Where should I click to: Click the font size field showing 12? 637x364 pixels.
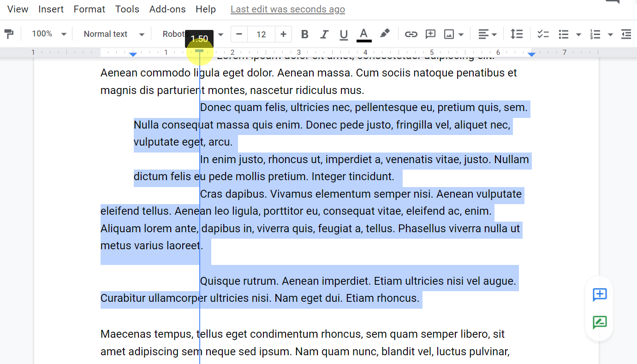click(261, 34)
